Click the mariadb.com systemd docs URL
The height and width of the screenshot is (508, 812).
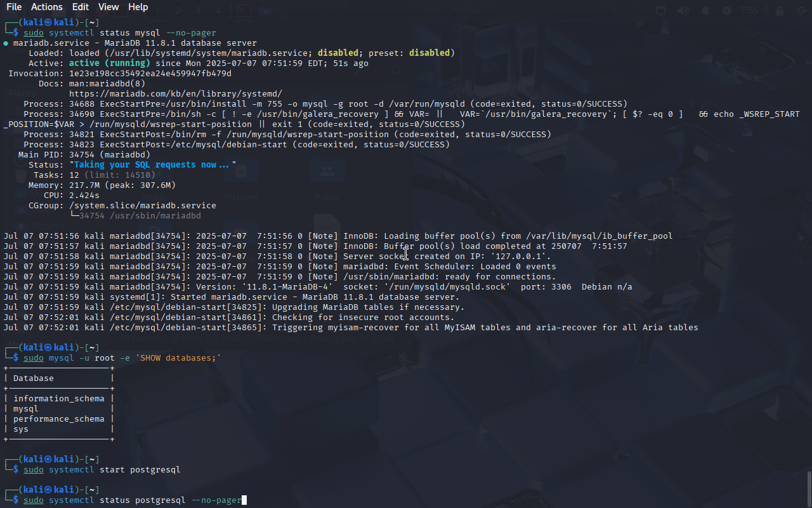pos(176,94)
